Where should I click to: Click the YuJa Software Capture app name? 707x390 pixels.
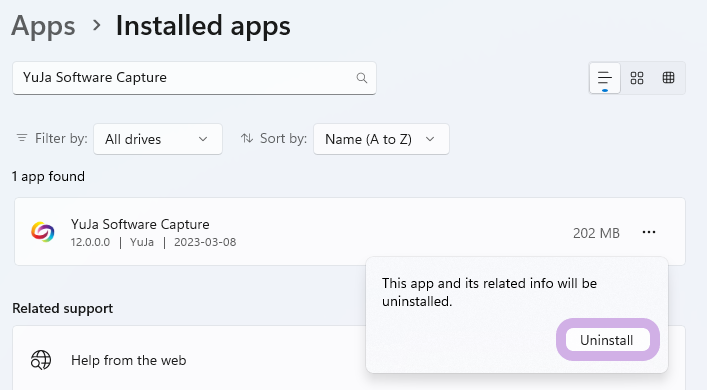click(140, 224)
